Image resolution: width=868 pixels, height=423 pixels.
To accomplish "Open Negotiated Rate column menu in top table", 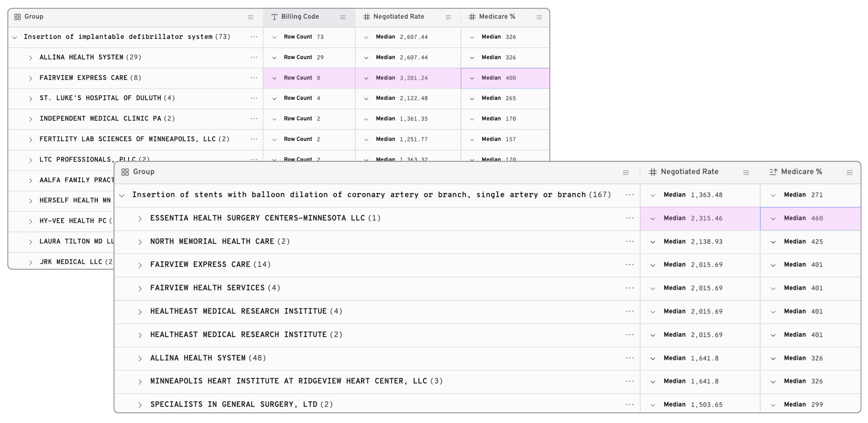I will coord(448,17).
